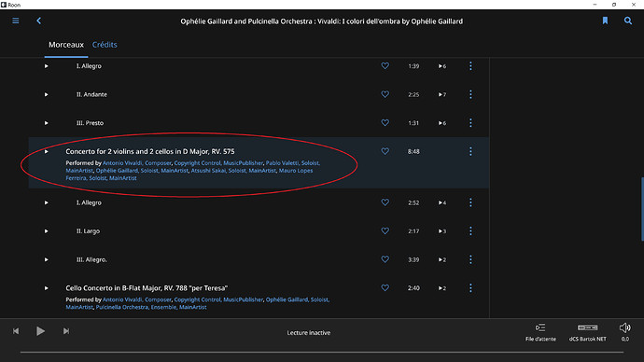Open more options for II. Largo
644x362 pixels.
470,231
